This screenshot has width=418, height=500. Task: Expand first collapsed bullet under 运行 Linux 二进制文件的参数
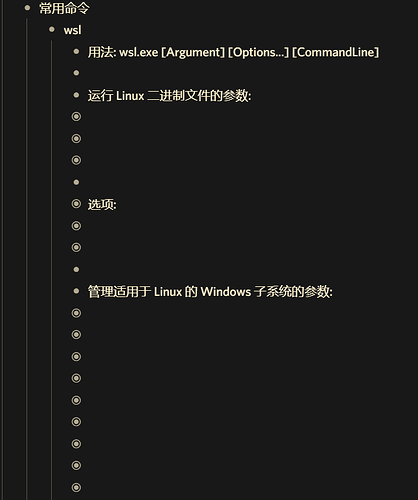tap(76, 117)
